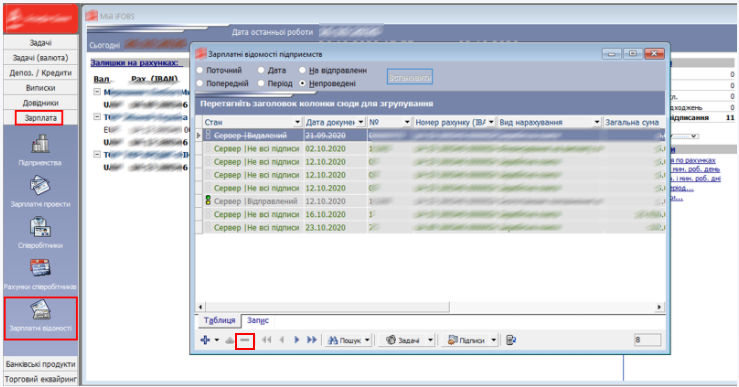Open the Співробітники sidebar icon

click(x=41, y=227)
